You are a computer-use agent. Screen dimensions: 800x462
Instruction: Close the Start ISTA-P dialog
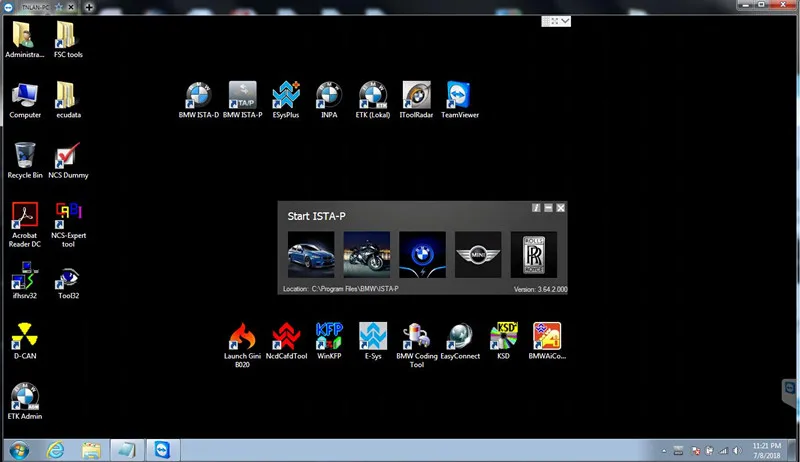[x=561, y=208]
